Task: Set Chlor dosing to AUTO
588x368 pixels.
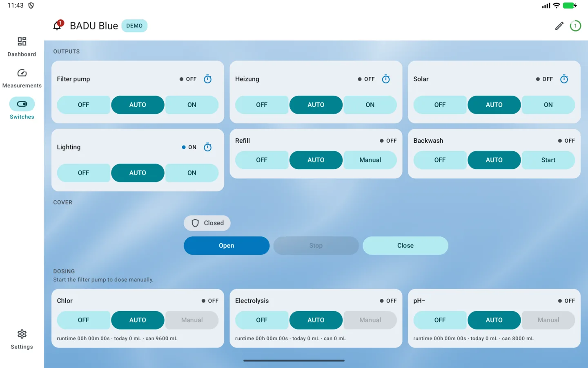Action: pos(138,320)
